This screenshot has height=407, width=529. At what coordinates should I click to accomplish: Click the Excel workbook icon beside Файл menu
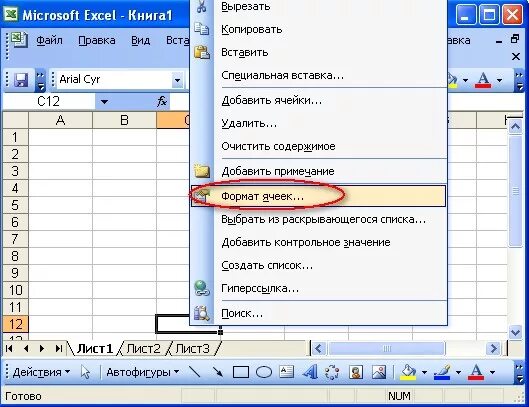(18, 40)
